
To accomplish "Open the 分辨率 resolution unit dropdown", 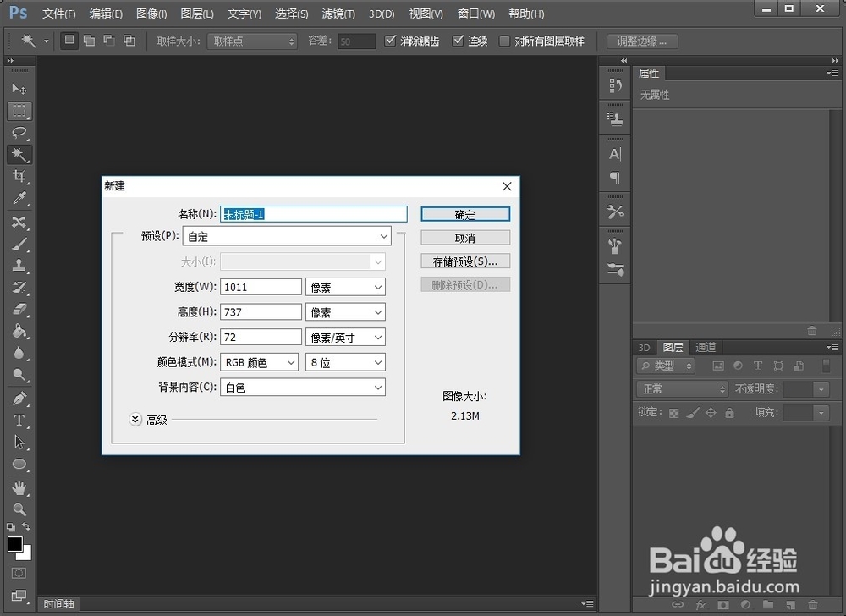I will point(345,337).
